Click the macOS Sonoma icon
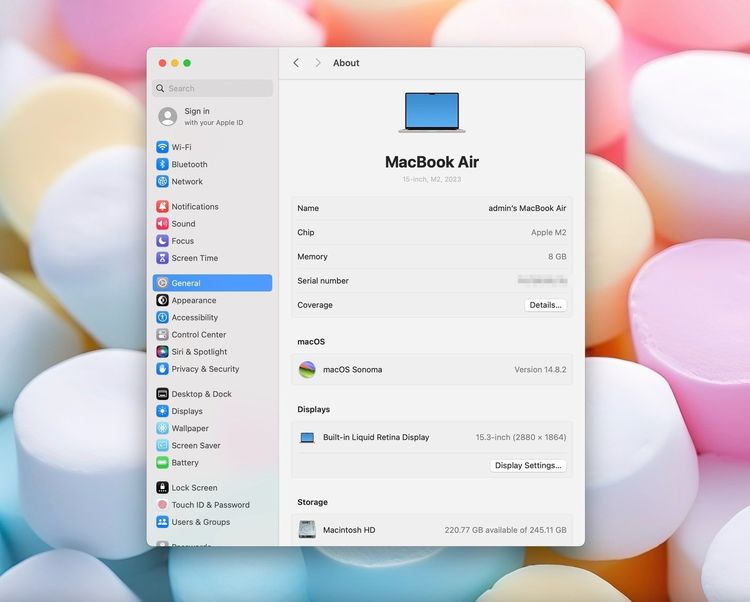 (x=307, y=369)
